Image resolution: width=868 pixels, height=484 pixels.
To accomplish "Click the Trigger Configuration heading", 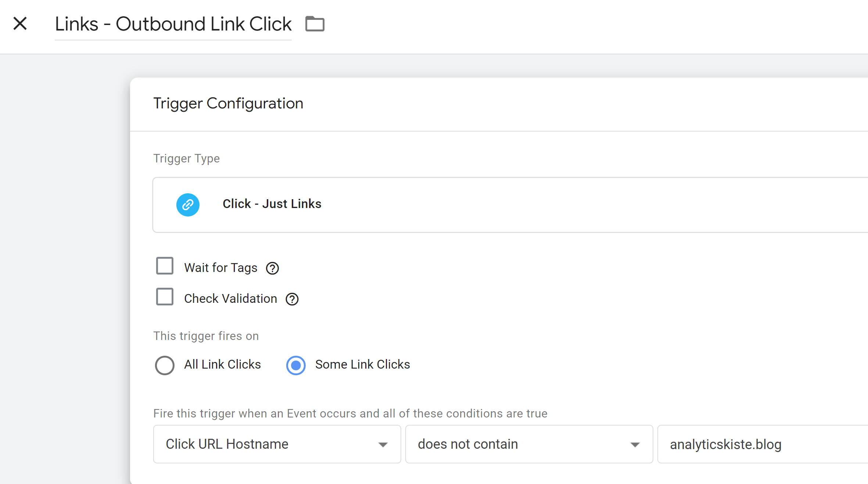I will coord(228,103).
